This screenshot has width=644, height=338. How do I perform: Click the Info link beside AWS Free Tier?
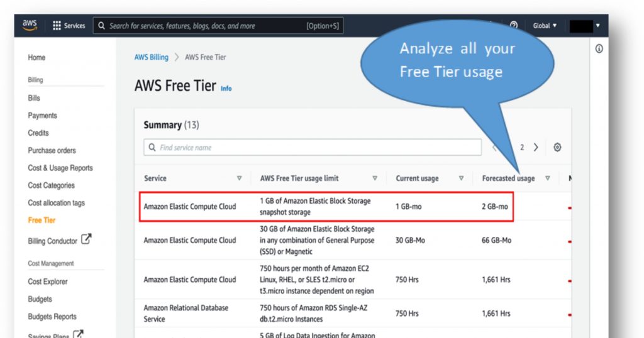[226, 88]
